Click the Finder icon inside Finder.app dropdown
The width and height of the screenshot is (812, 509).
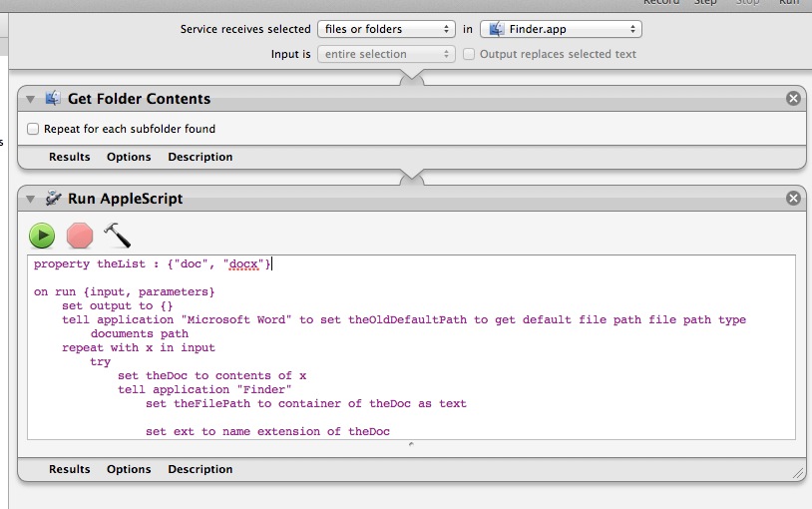(x=496, y=29)
